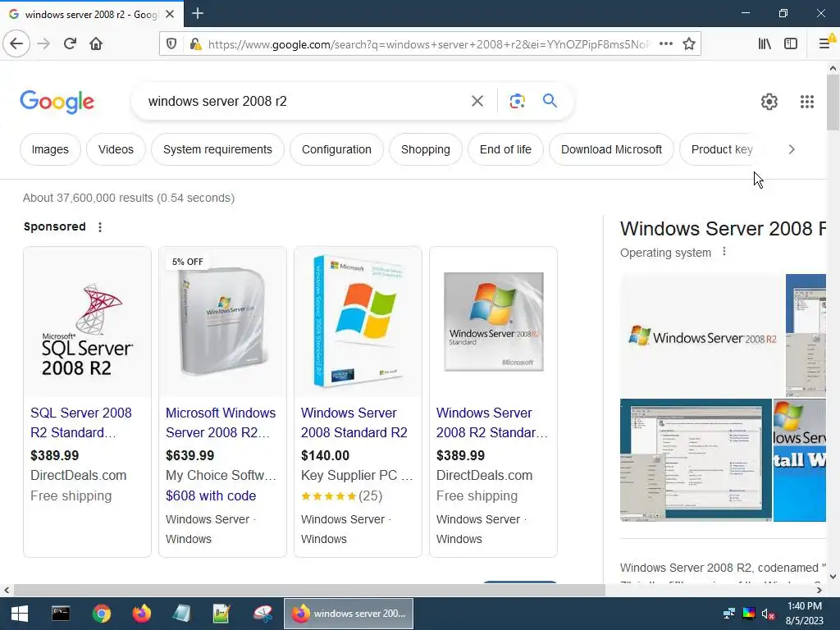
Task: Open the server desktop screenshot thumbnail
Action: click(x=696, y=459)
